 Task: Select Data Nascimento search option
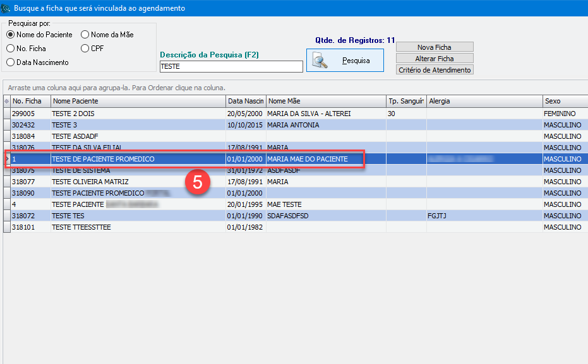[11, 62]
